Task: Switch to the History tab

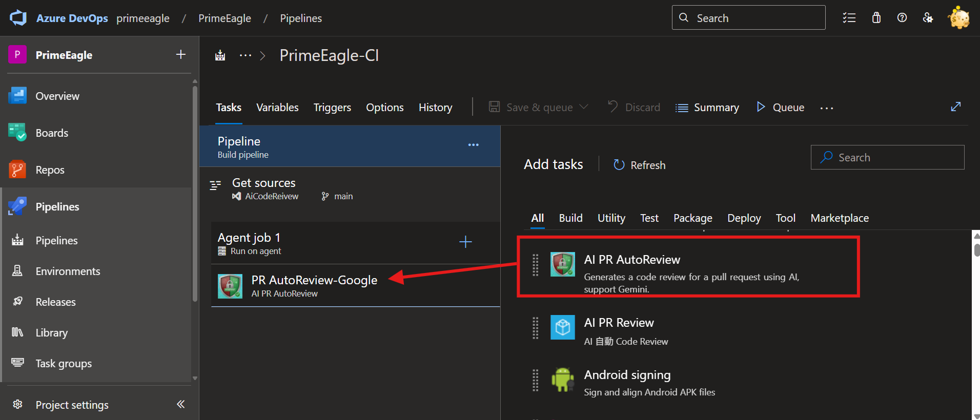Action: click(x=435, y=108)
